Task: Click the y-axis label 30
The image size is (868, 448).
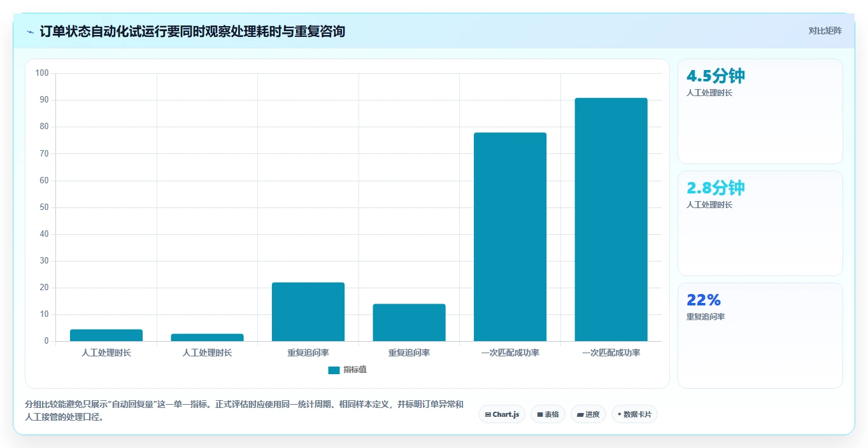Action: point(44,261)
